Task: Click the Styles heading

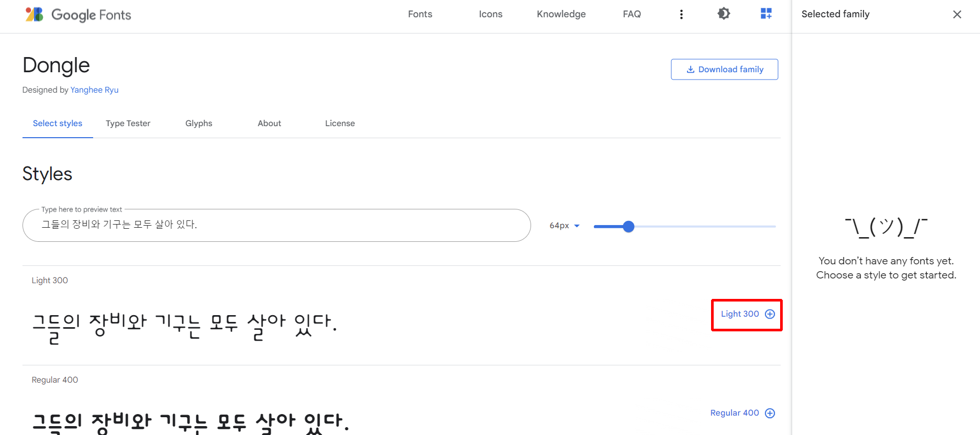Action: click(47, 174)
